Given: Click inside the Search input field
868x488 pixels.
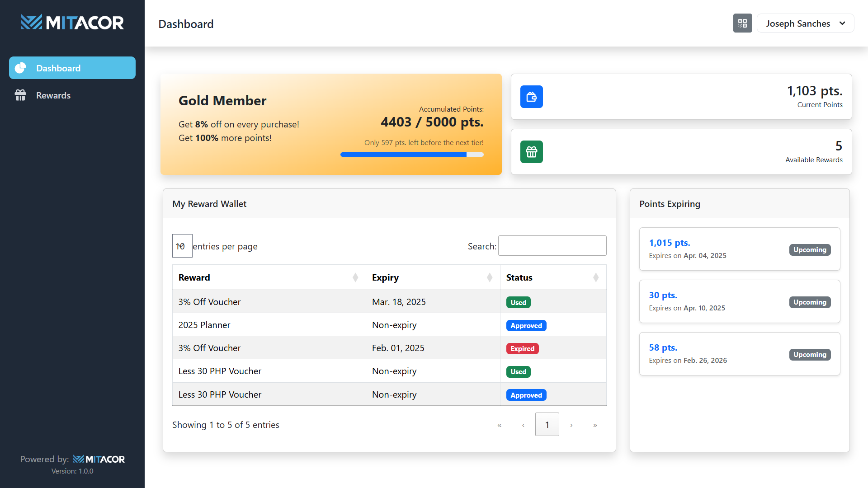Looking at the screenshot, I should [552, 245].
